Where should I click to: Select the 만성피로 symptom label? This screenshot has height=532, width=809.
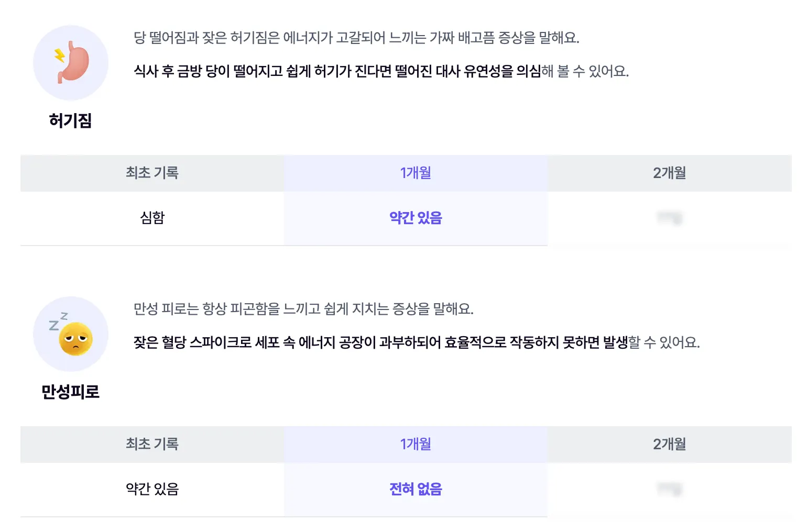pos(70,392)
